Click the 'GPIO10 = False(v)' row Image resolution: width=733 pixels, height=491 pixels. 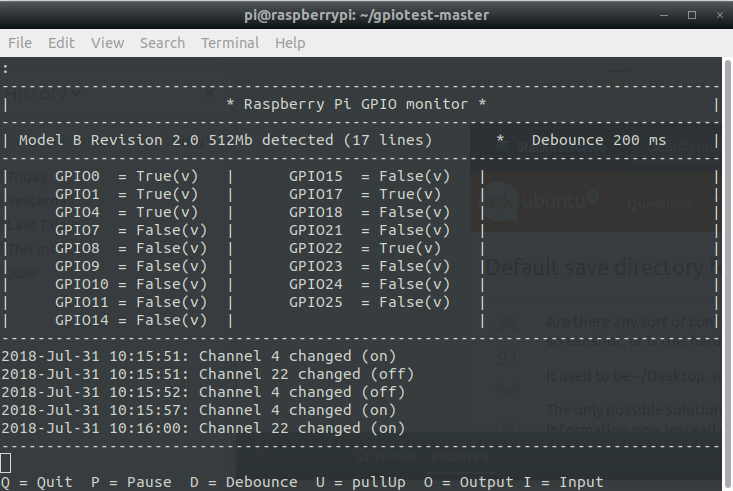tap(131, 284)
